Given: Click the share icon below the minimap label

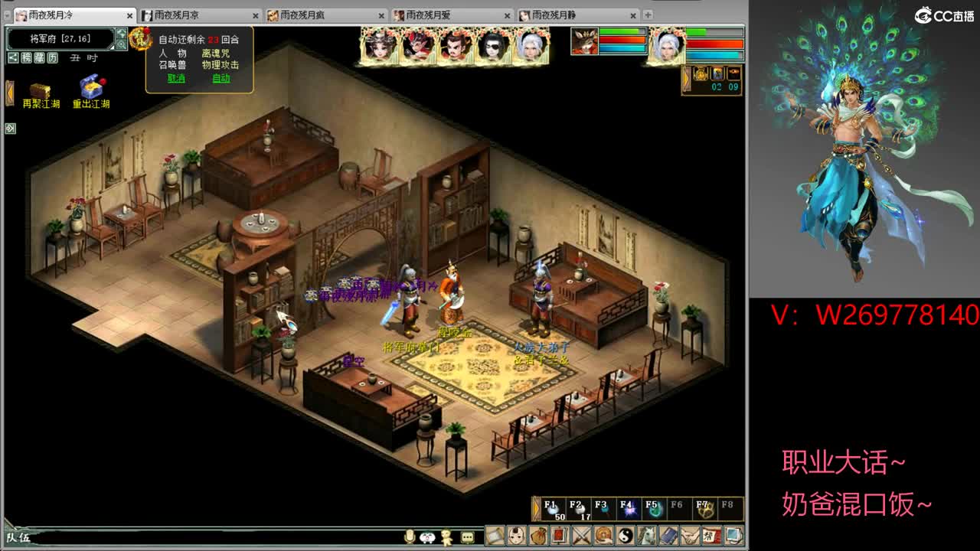Looking at the screenshot, I should click(x=13, y=58).
